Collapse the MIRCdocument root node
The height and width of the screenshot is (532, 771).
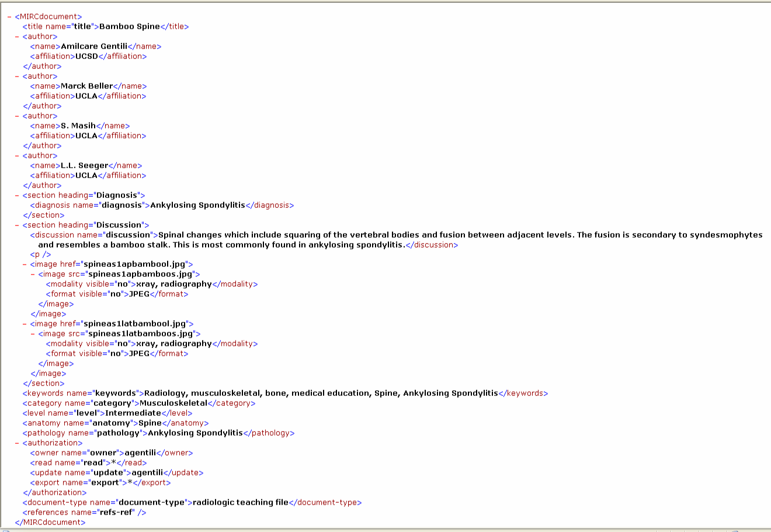(x=9, y=17)
